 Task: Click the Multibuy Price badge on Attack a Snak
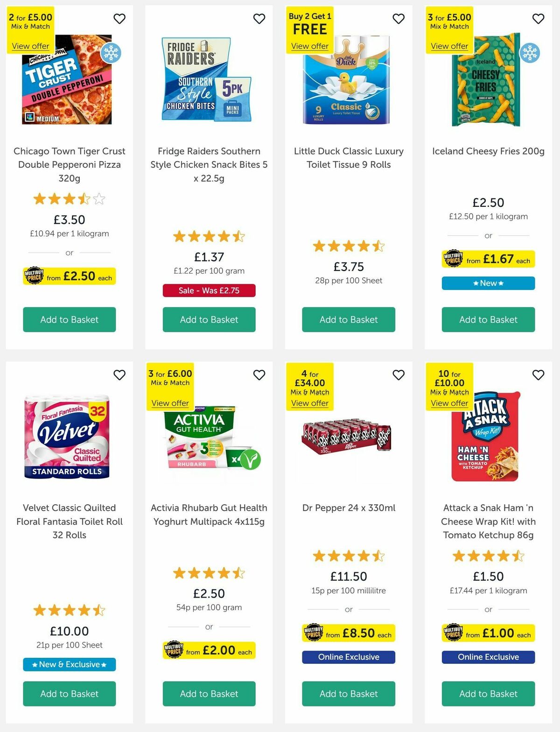click(x=488, y=633)
